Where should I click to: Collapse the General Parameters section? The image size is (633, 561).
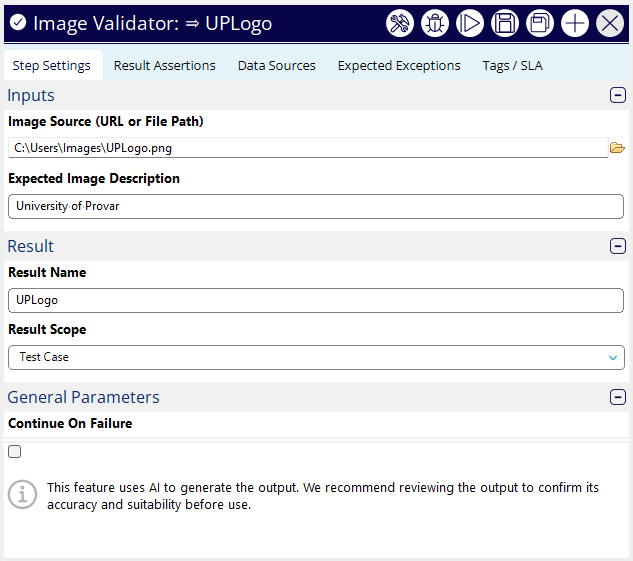coord(618,397)
